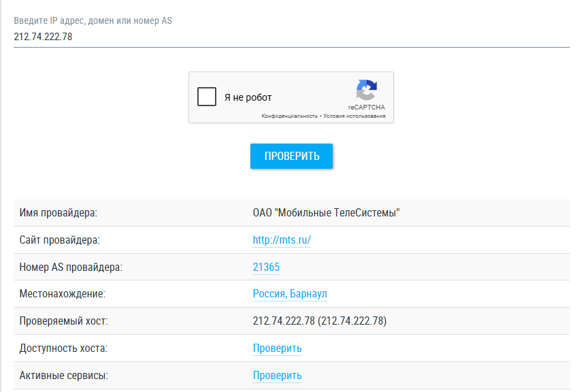Image resolution: width=579 pixels, height=392 pixels.
Task: Click the "Номер AS провайдера:" label
Action: click(x=71, y=267)
